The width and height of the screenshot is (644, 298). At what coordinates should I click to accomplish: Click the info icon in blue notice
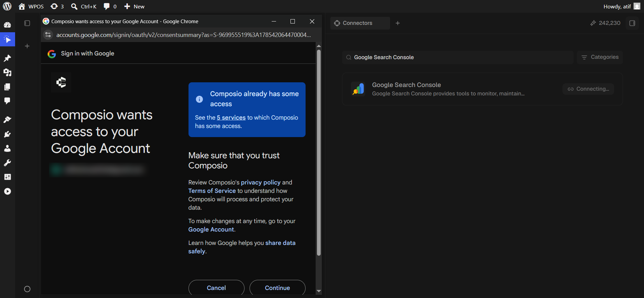point(199,99)
